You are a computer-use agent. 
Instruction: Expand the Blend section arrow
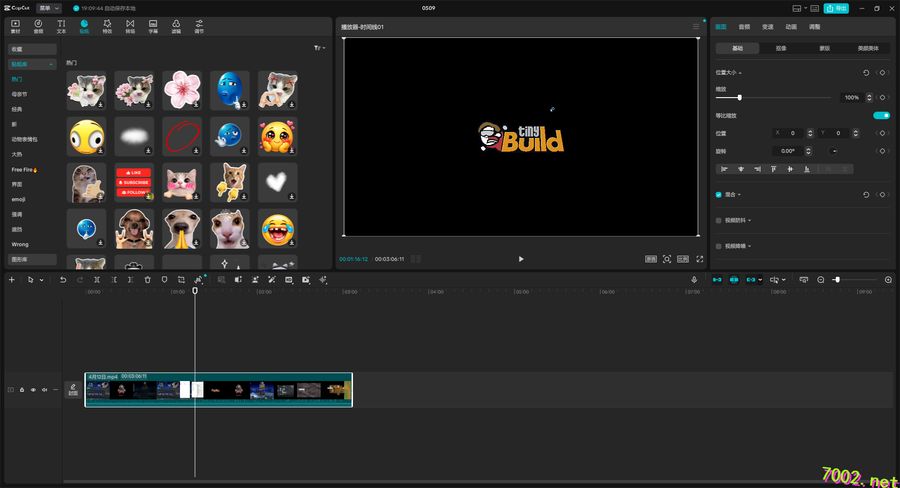[739, 195]
